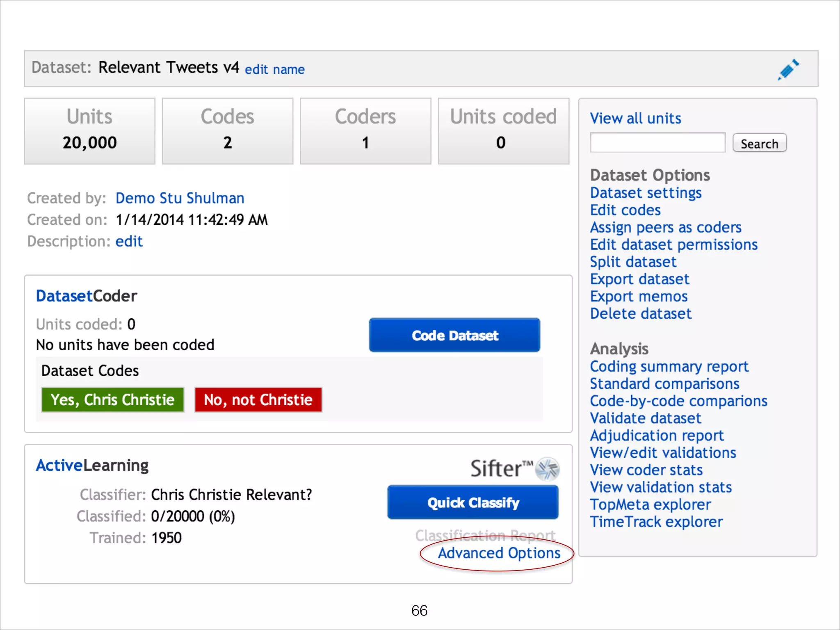Open Advanced Options link

tap(499, 553)
